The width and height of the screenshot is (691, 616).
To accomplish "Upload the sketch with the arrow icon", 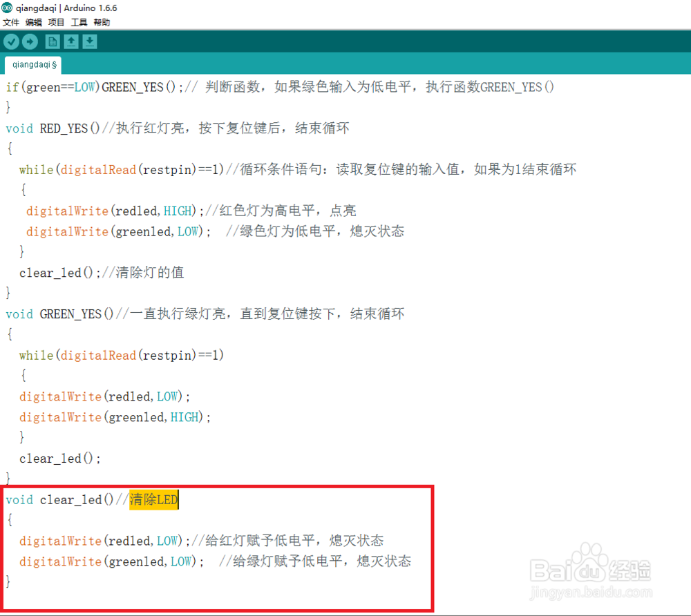I will pyautogui.click(x=30, y=41).
